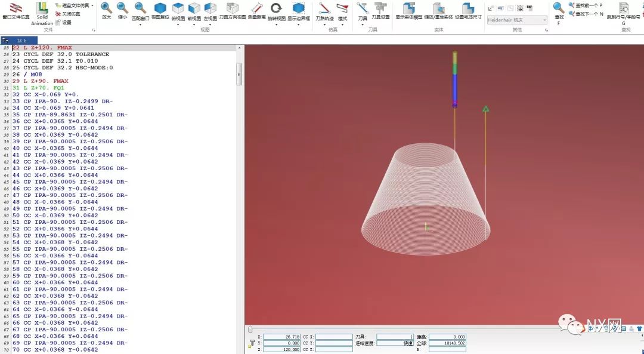Expand the 旋转视图 dropdown arrow

coord(277,25)
